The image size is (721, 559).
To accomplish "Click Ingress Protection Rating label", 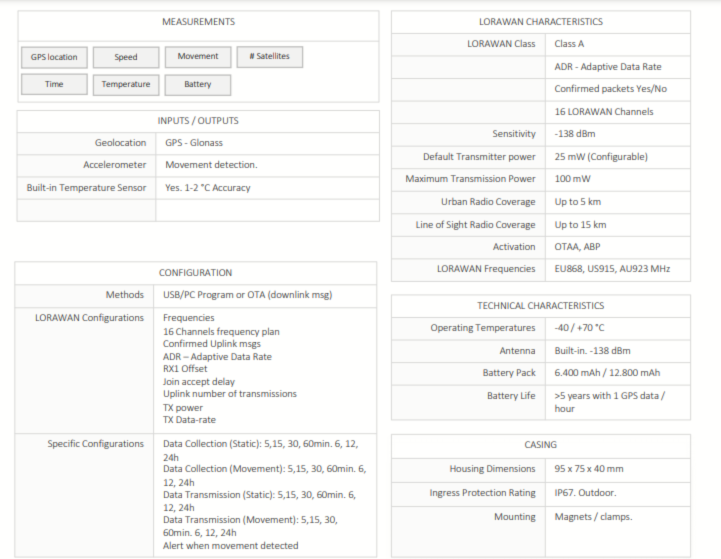I will tap(482, 493).
